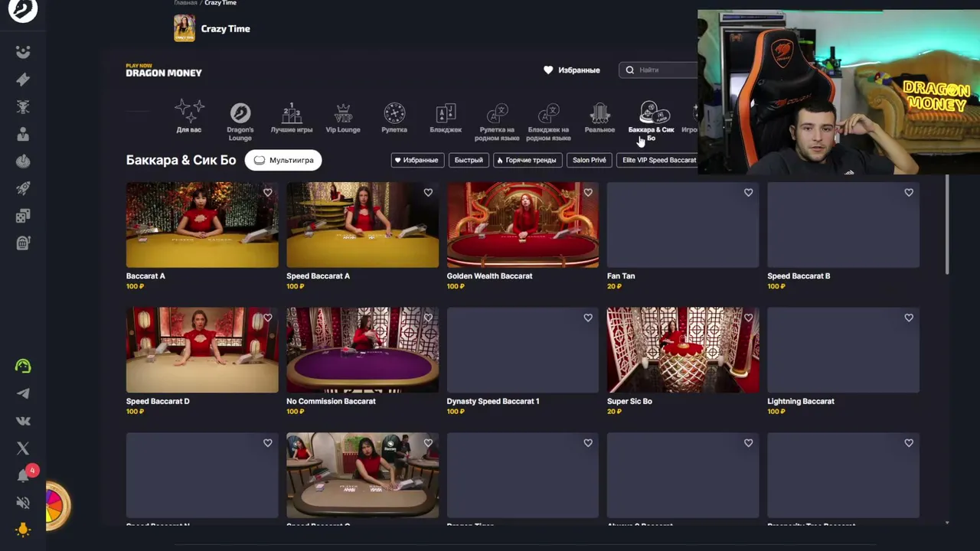Click the dragon logo atop the sidebar

pyautogui.click(x=23, y=10)
